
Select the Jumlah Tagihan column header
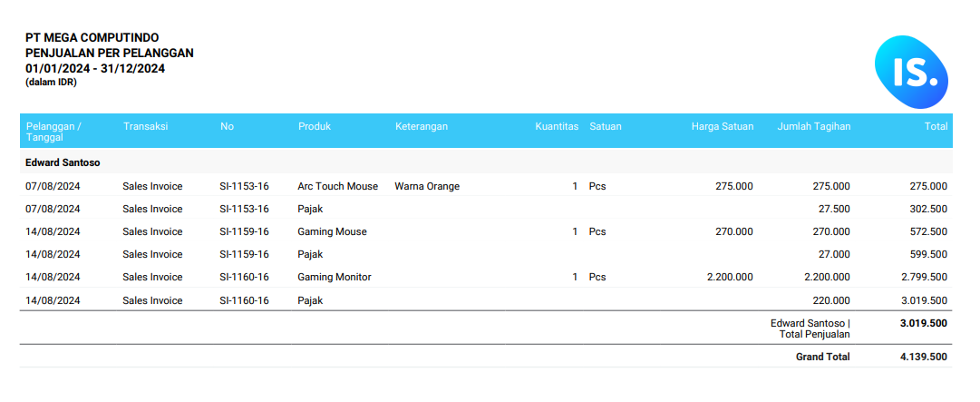coord(813,127)
